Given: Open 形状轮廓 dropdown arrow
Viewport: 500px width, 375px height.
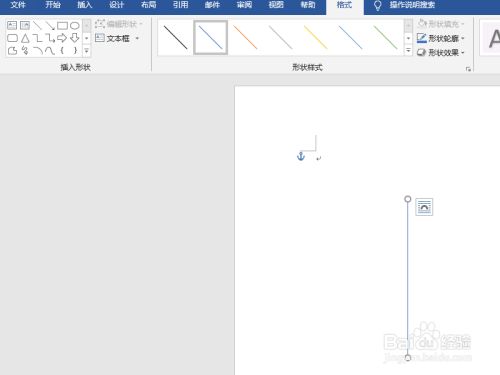Looking at the screenshot, I should (463, 38).
